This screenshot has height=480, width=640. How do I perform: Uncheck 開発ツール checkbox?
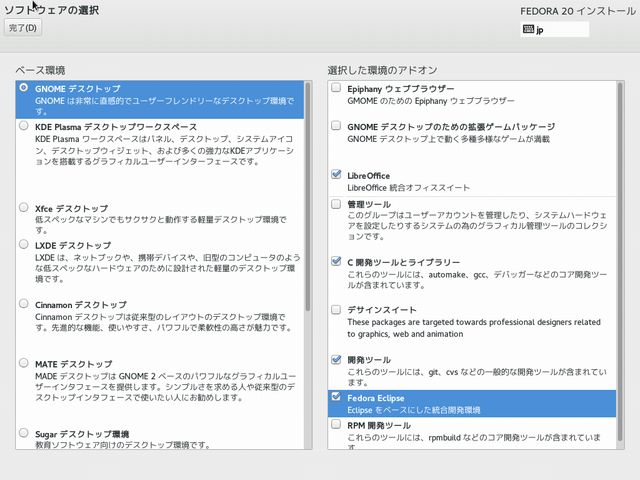(x=336, y=359)
